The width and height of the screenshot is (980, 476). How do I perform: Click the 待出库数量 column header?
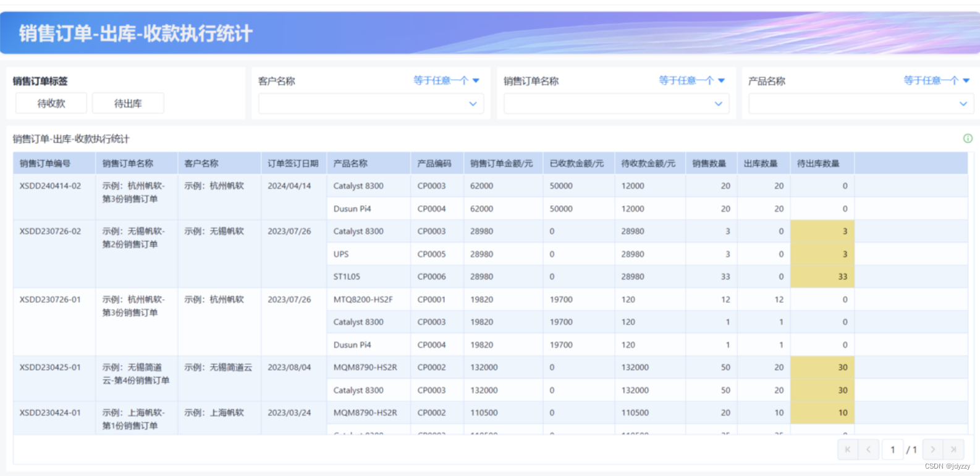pyautogui.click(x=822, y=163)
